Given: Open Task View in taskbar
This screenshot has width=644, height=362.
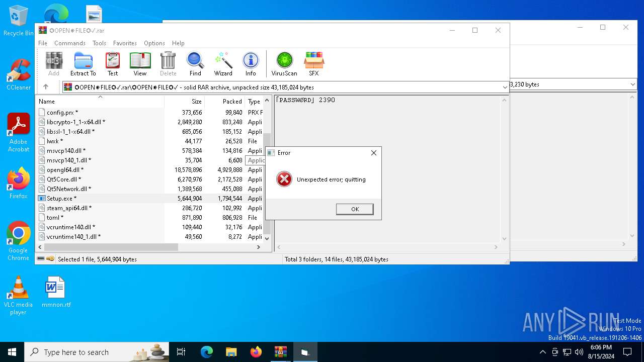Looking at the screenshot, I should 181,352.
